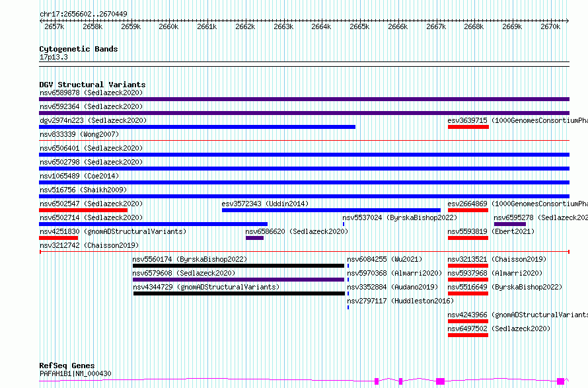Image resolution: width=588 pixels, height=388 pixels.
Task: Click red bar under esv3639715
Action: pos(468,127)
